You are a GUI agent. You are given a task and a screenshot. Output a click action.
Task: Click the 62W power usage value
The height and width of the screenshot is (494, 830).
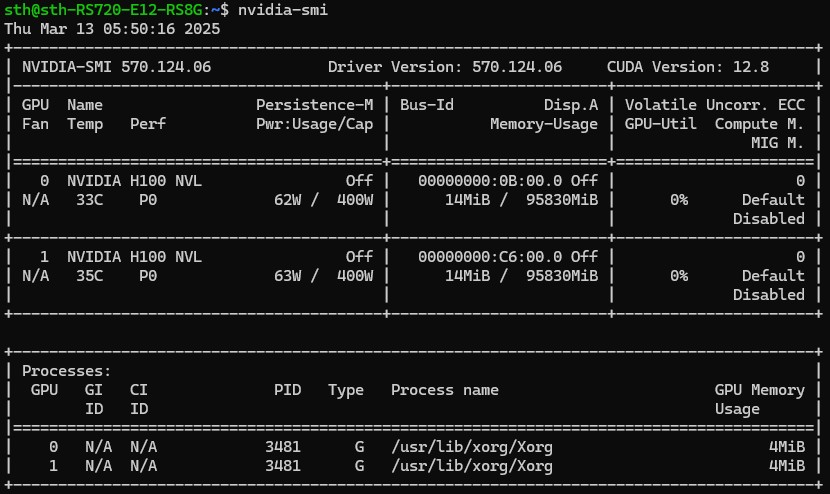[x=287, y=200]
